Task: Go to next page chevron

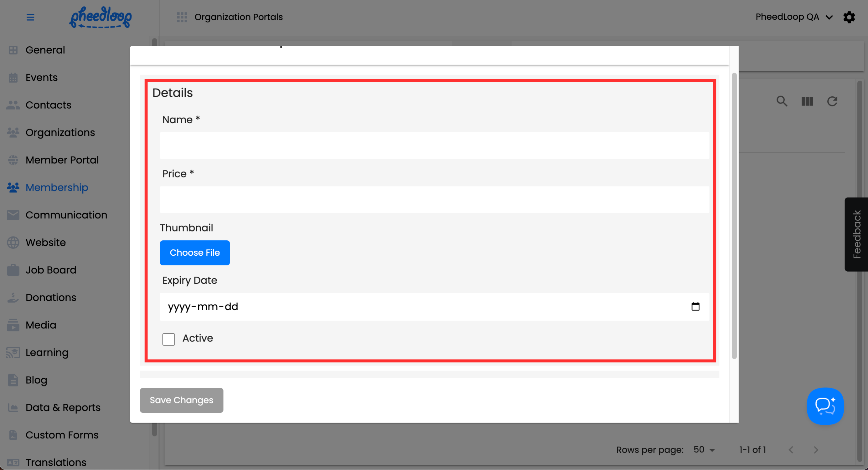Action: point(816,450)
